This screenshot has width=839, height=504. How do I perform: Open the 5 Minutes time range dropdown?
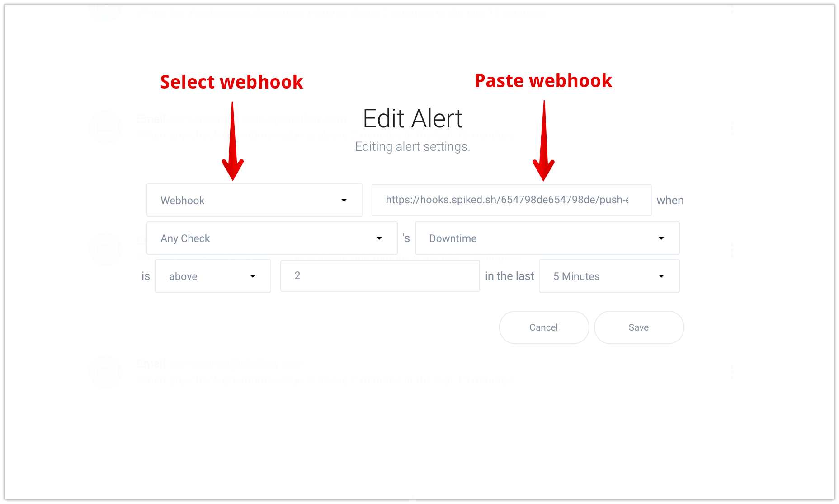(x=609, y=276)
